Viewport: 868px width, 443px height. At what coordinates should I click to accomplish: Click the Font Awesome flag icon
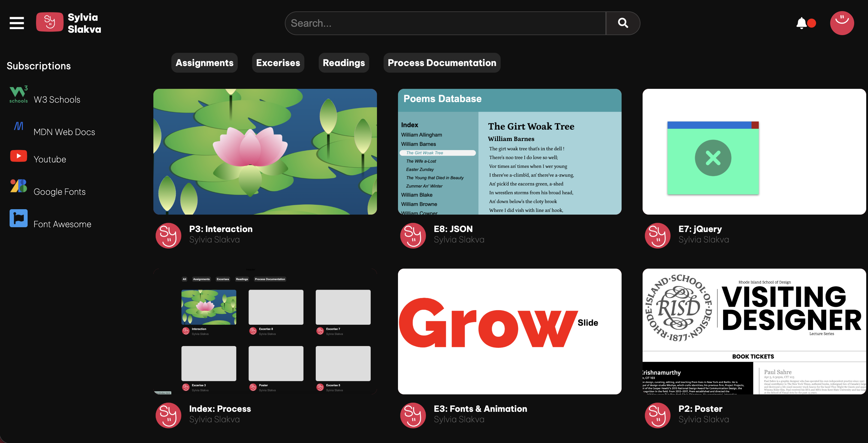coord(19,218)
